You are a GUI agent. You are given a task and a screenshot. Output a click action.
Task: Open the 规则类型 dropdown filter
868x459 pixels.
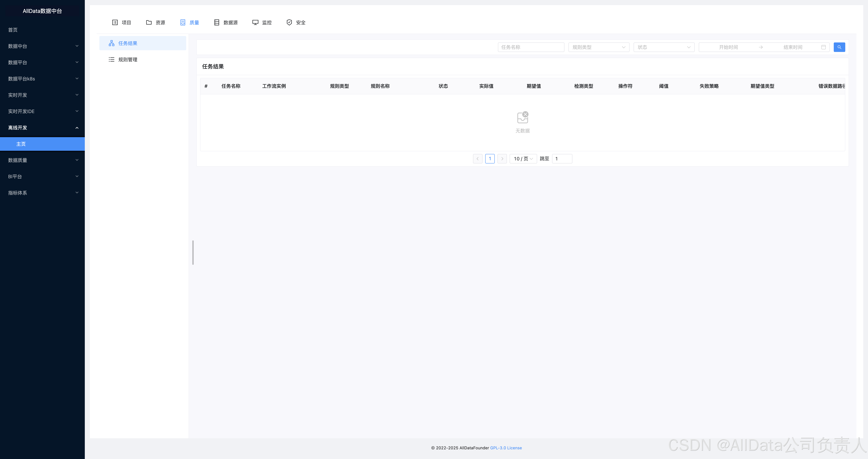pos(599,47)
